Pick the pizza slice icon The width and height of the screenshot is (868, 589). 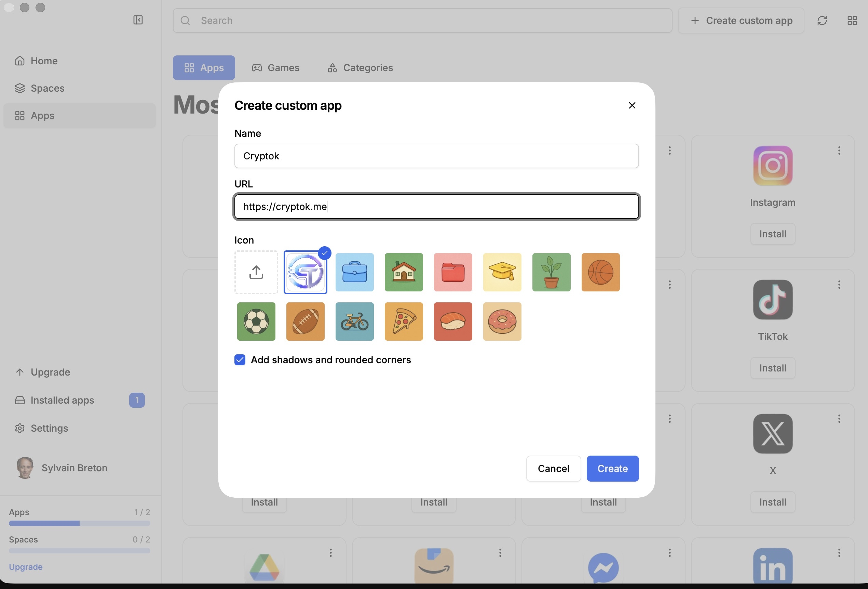[403, 322]
